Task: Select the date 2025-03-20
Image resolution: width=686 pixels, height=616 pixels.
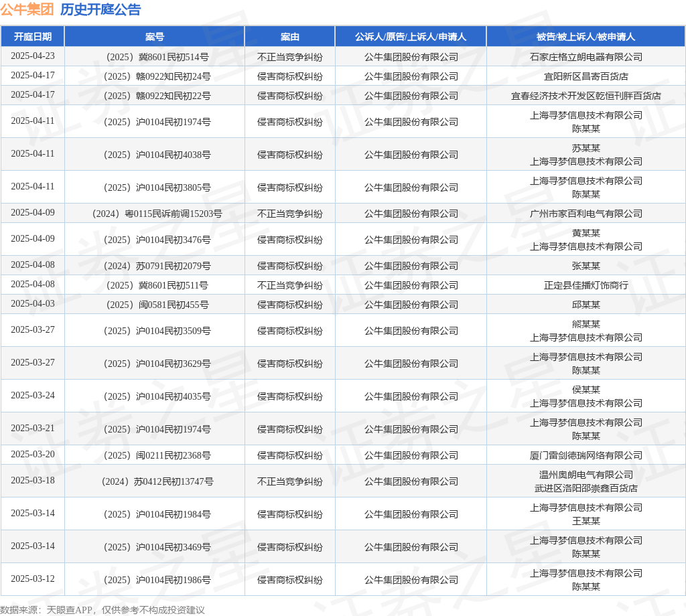Action: pos(33,455)
